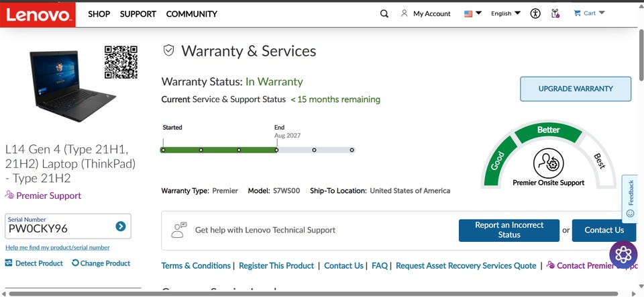Click the '< 15 months remaining' text

pos(335,99)
